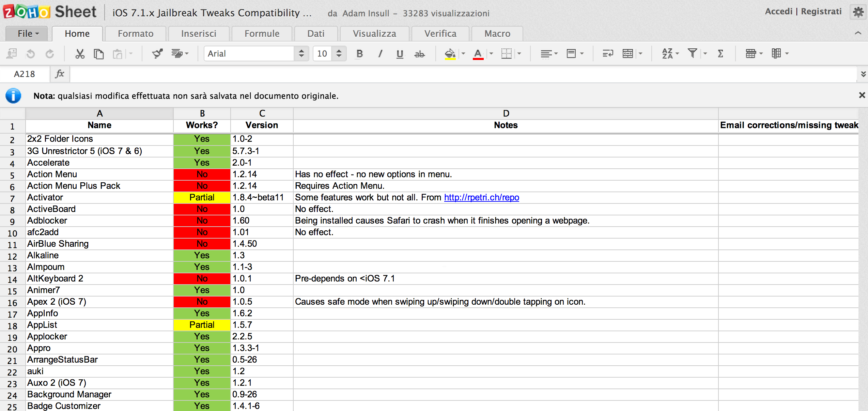
Task: Apply the yellow fill color bucket
Action: click(450, 54)
